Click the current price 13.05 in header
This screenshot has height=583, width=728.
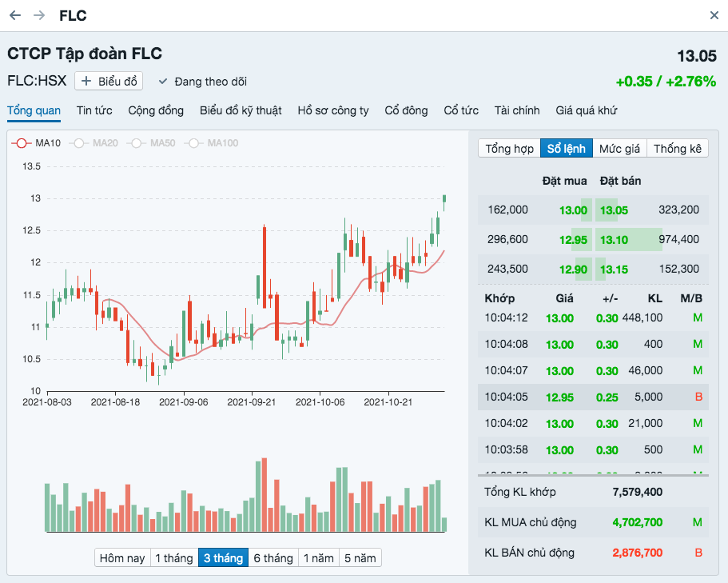(x=696, y=56)
